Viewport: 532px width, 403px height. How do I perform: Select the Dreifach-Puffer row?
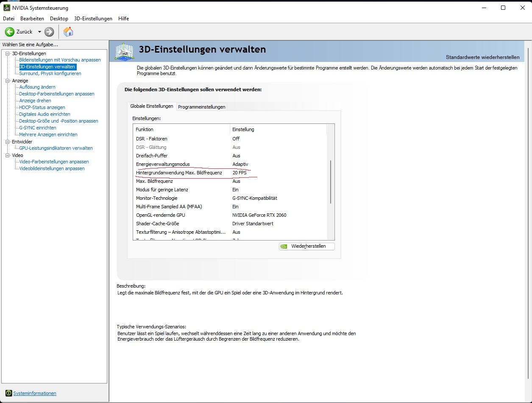230,156
